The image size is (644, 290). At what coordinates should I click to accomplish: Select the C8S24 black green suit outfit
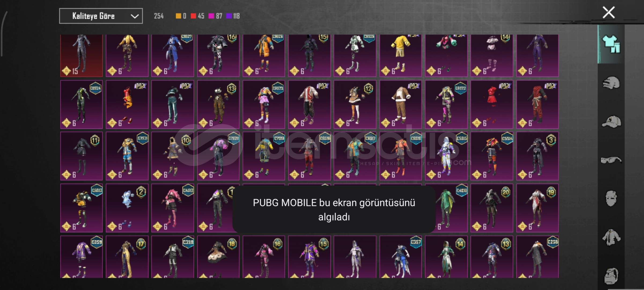tap(82, 104)
